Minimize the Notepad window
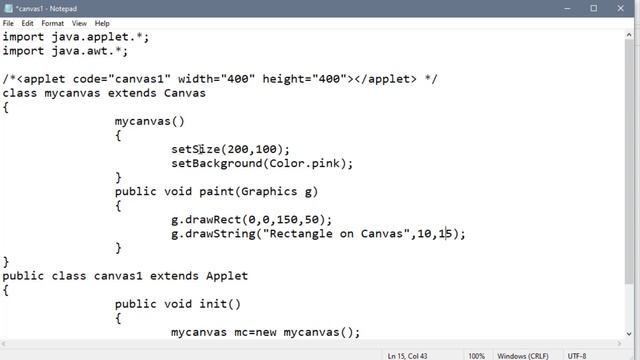Screen dimensions: 640x360 567,8
